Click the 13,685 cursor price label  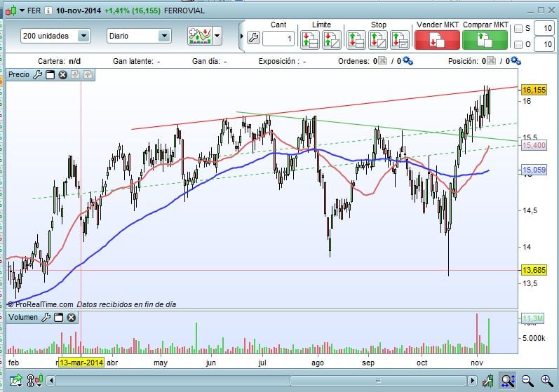tap(534, 270)
